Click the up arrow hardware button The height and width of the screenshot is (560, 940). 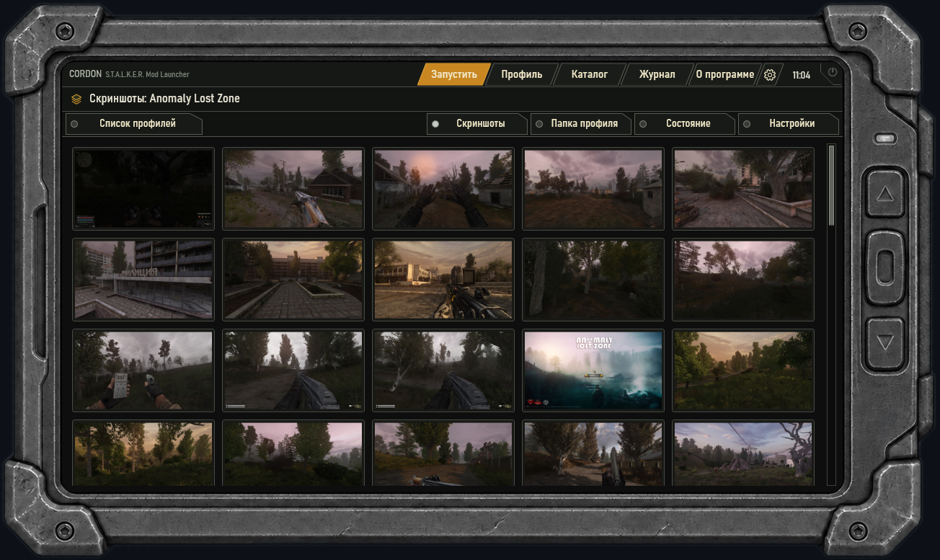click(885, 194)
